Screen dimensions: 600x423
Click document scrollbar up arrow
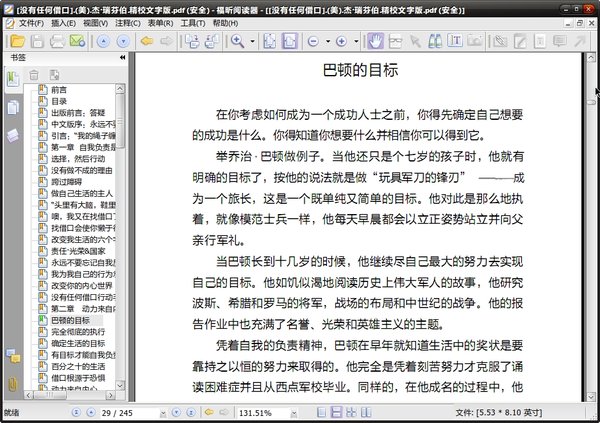pos(591,58)
